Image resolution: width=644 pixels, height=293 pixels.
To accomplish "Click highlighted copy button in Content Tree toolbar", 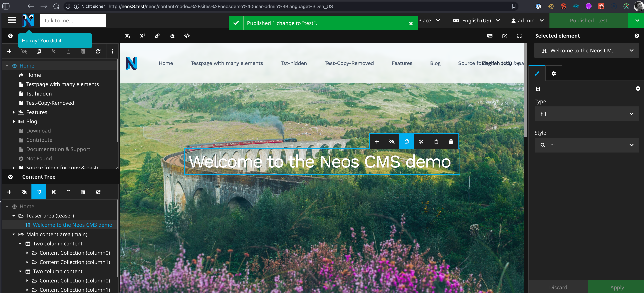I will tap(39, 192).
